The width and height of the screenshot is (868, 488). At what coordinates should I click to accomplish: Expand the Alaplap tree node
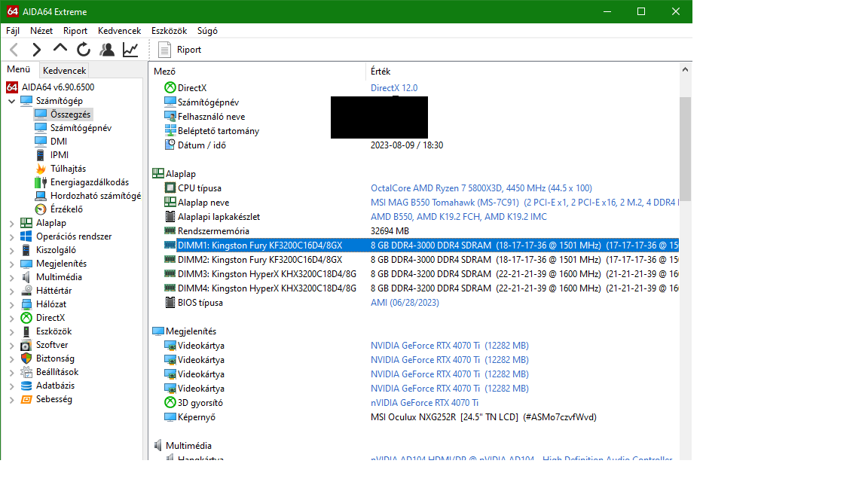[x=11, y=224]
